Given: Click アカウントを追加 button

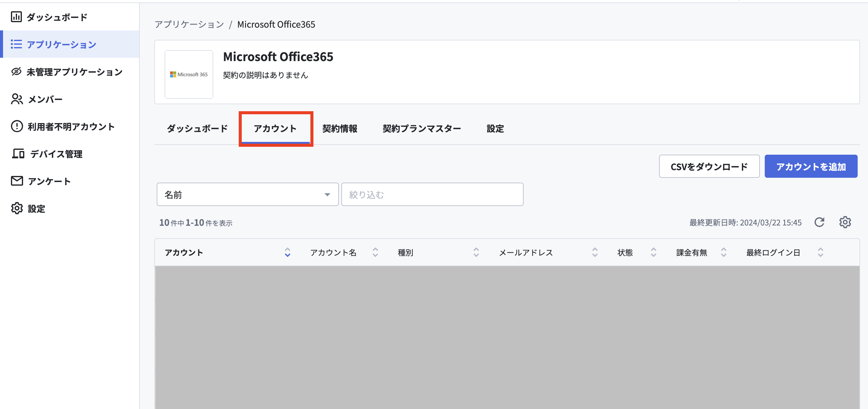Looking at the screenshot, I should click(x=811, y=166).
